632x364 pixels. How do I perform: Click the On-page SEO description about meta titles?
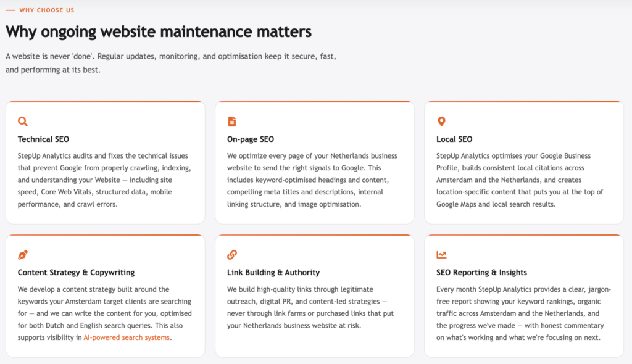click(x=313, y=180)
